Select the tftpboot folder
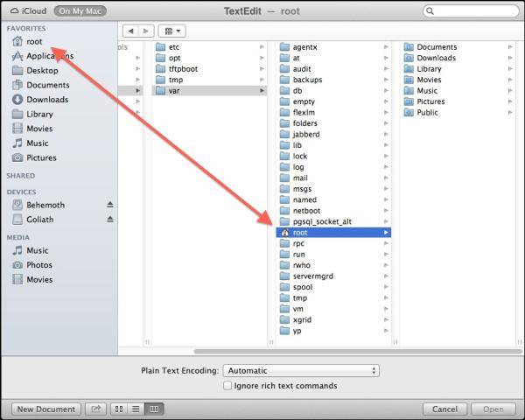Image resolution: width=525 pixels, height=420 pixels. coord(209,68)
